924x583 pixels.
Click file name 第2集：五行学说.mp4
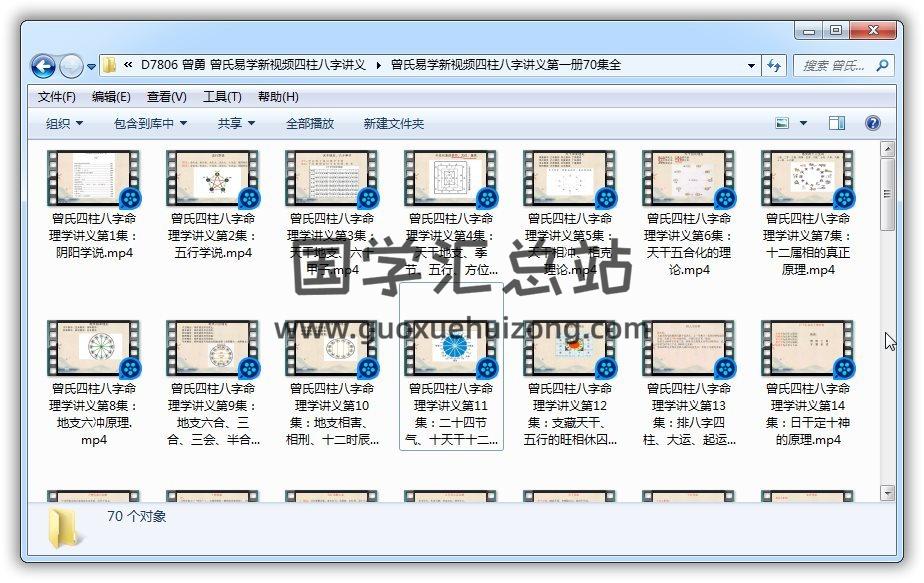[213, 236]
